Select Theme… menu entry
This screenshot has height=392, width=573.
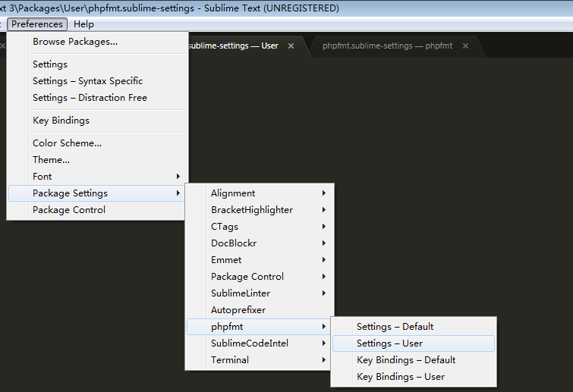(x=51, y=160)
